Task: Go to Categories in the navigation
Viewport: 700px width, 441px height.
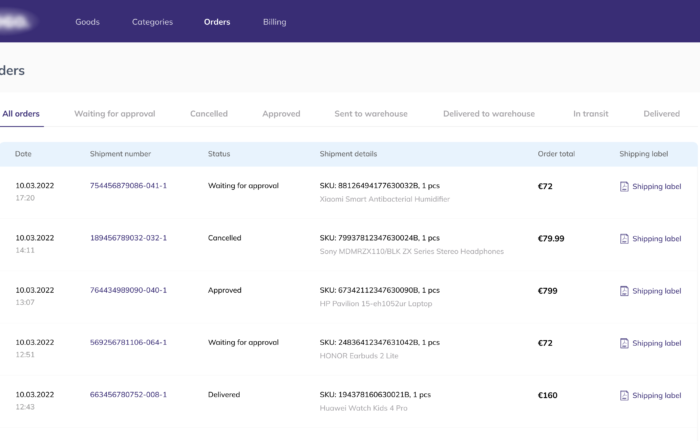Action: coord(152,22)
